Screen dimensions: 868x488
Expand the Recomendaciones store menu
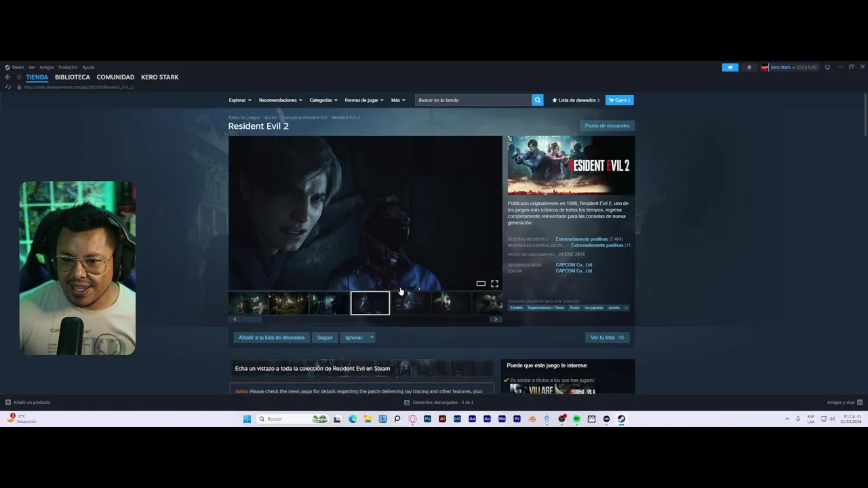coord(281,100)
